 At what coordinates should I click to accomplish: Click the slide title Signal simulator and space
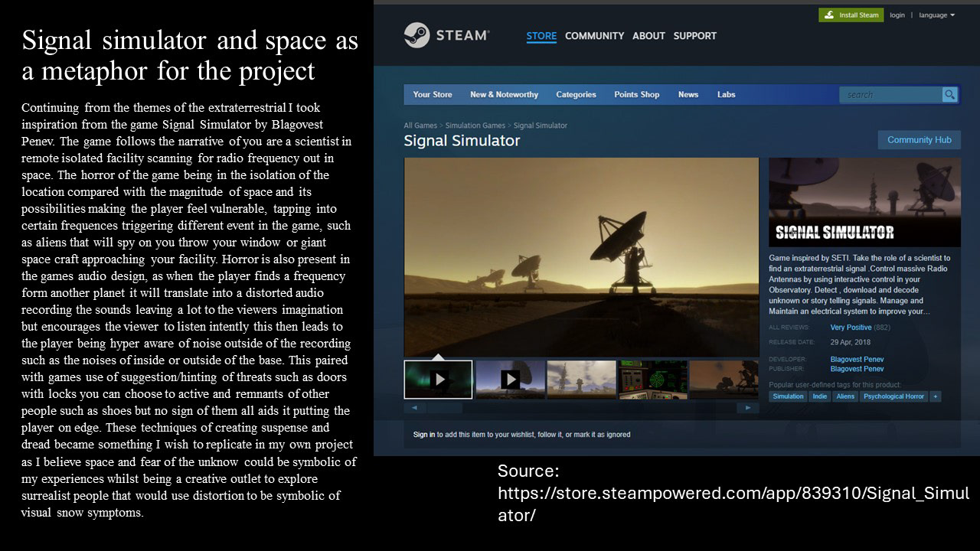[x=190, y=55]
